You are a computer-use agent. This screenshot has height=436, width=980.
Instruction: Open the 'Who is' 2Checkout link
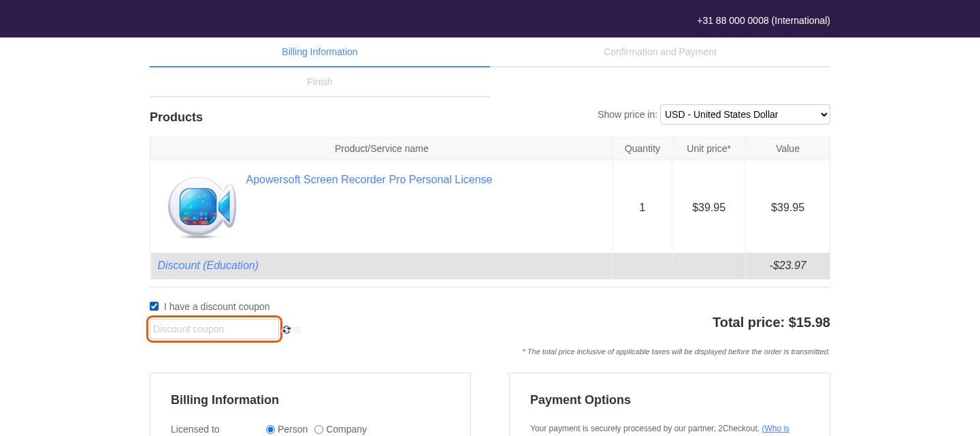coord(776,429)
